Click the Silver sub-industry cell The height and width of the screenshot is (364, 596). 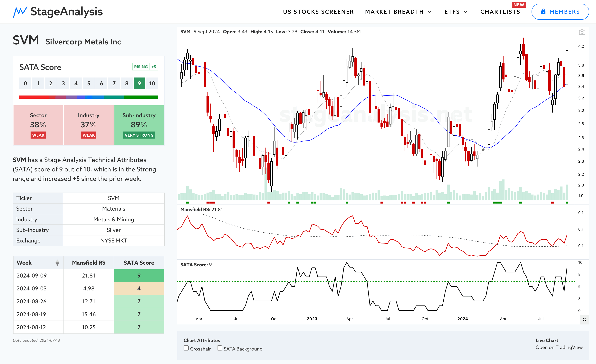click(114, 230)
